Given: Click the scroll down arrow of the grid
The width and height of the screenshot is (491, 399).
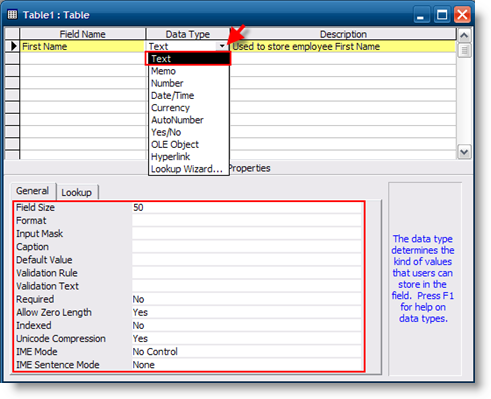Looking at the screenshot, I should (x=464, y=152).
